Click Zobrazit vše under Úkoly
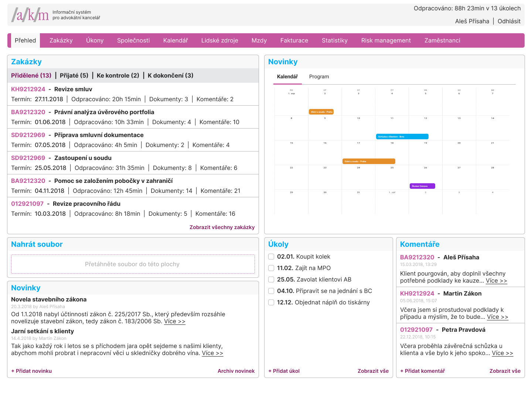 point(373,371)
